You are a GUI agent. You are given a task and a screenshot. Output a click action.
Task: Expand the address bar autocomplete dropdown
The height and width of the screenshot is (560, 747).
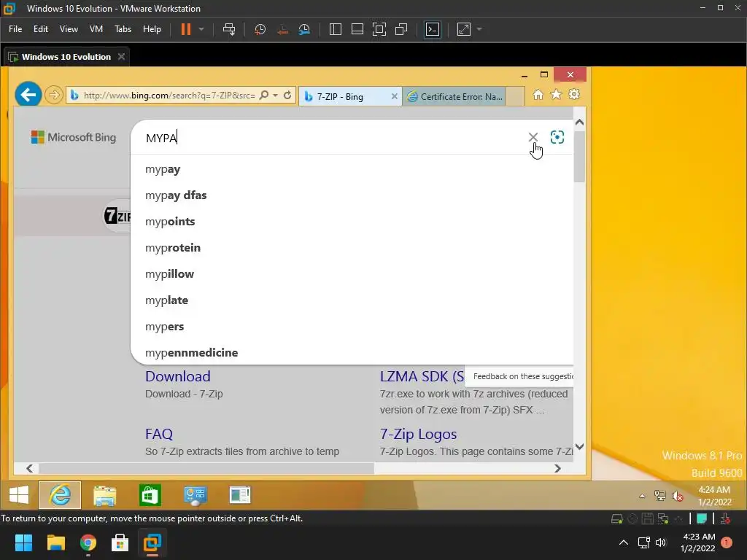pos(275,96)
